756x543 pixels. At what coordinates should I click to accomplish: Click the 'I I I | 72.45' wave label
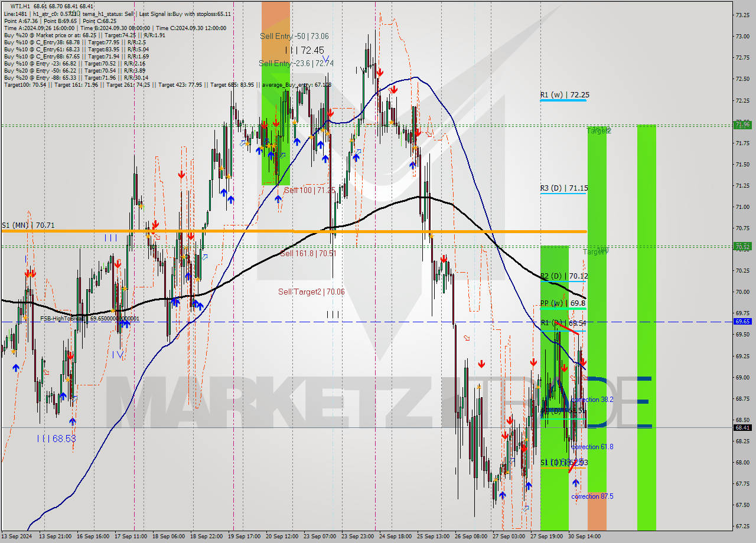[304, 50]
